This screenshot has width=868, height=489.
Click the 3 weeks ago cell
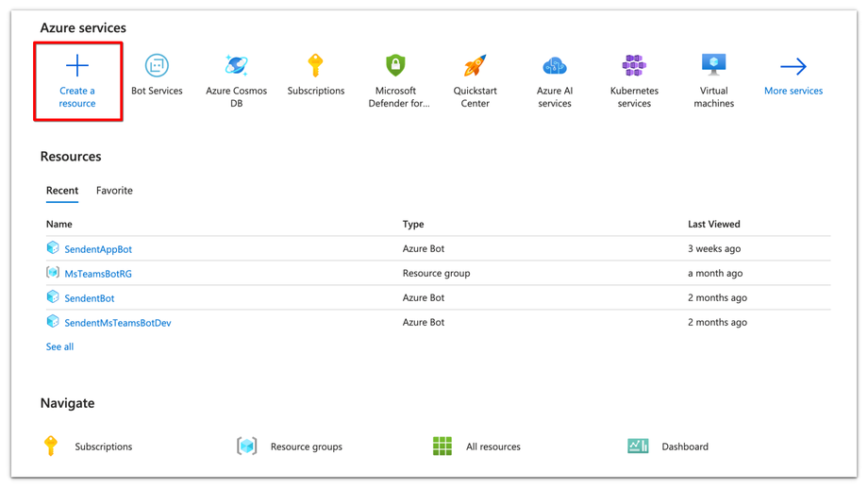(714, 248)
